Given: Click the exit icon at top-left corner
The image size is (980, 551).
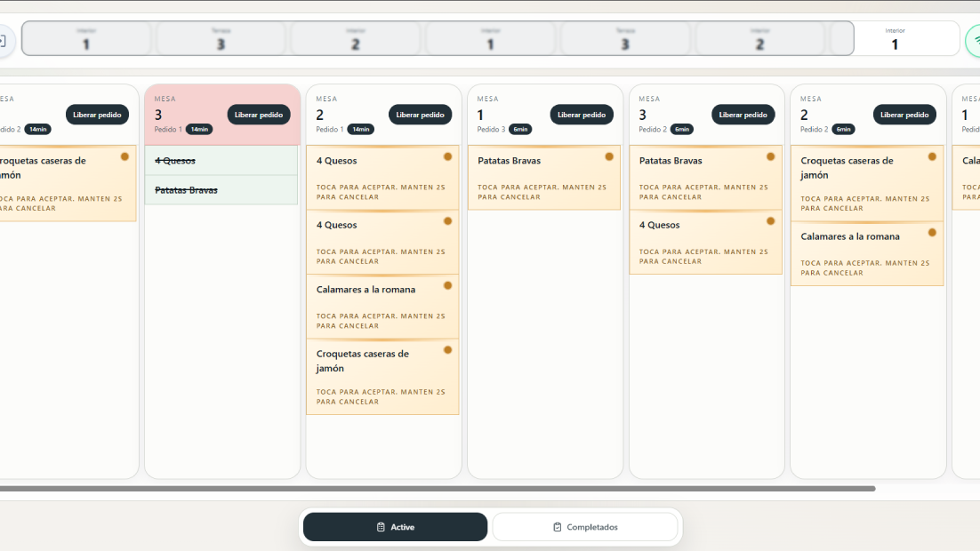Looking at the screenshot, I should pyautogui.click(x=4, y=41).
